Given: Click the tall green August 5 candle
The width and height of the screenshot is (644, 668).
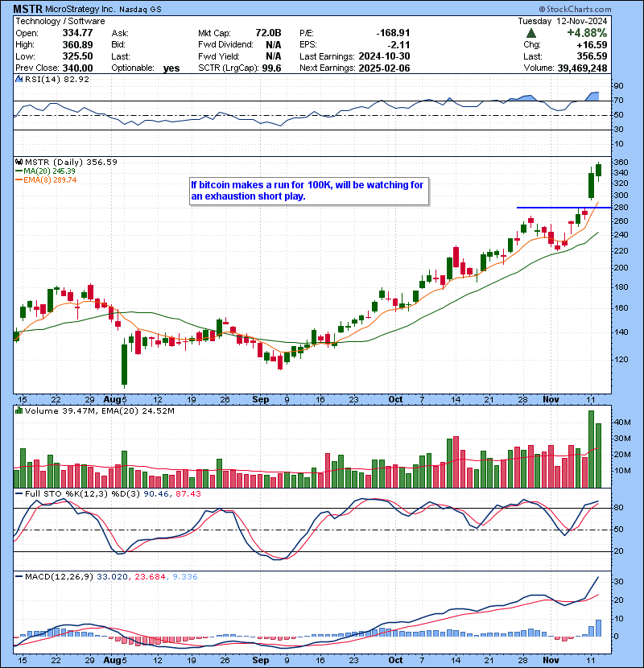Looking at the screenshot, I should (125, 365).
